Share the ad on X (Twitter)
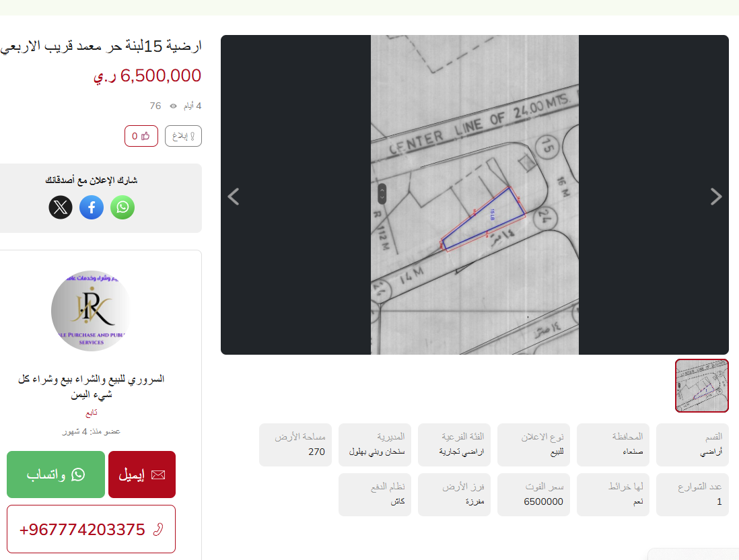The image size is (739, 560). pos(61,207)
